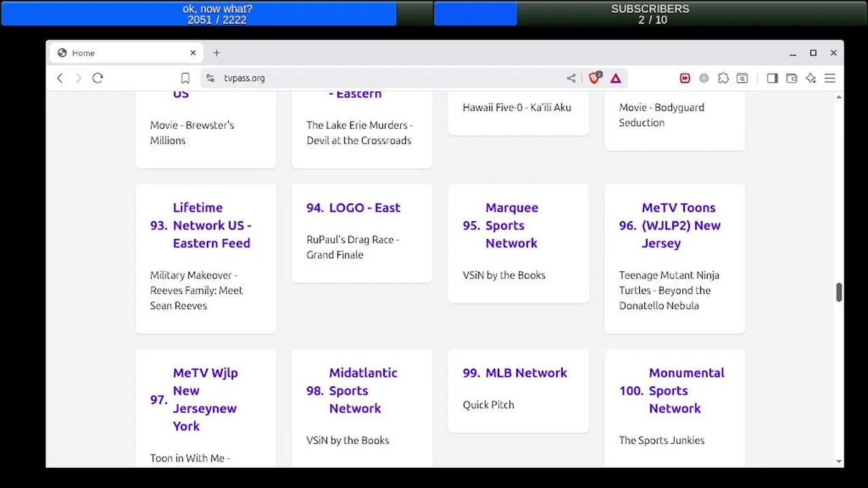
Task: Open the extensions puzzle-piece menu
Action: (x=723, y=78)
